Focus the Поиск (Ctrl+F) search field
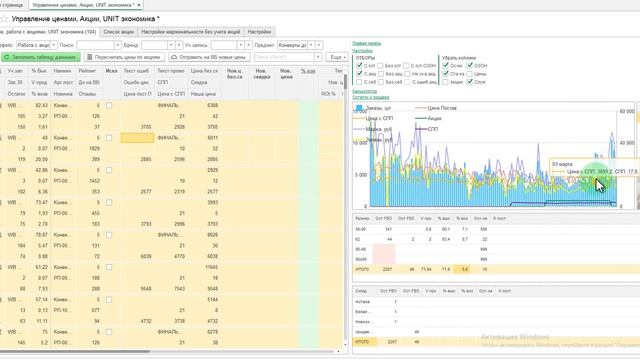 [284, 57]
